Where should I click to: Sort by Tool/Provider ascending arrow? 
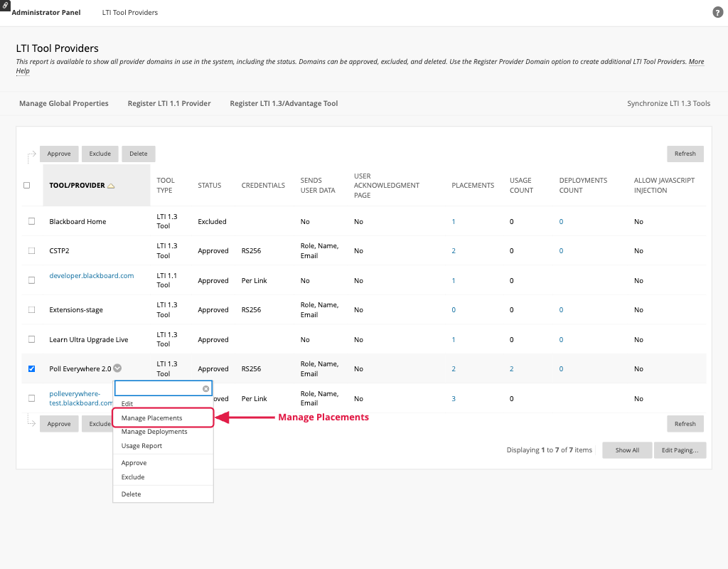pos(111,186)
